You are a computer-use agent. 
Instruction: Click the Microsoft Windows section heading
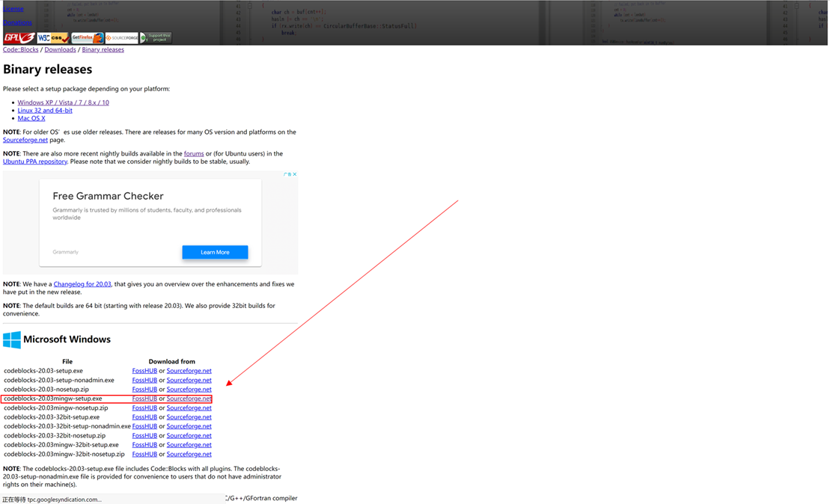67,339
